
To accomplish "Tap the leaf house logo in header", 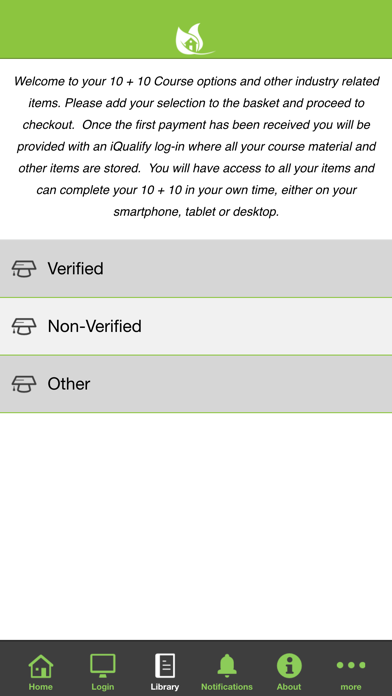I will pos(194,39).
